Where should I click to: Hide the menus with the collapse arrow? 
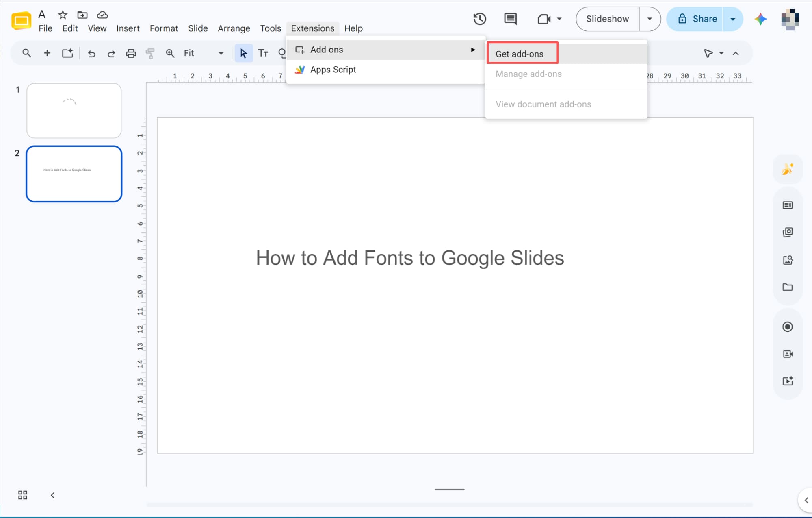pyautogui.click(x=736, y=53)
